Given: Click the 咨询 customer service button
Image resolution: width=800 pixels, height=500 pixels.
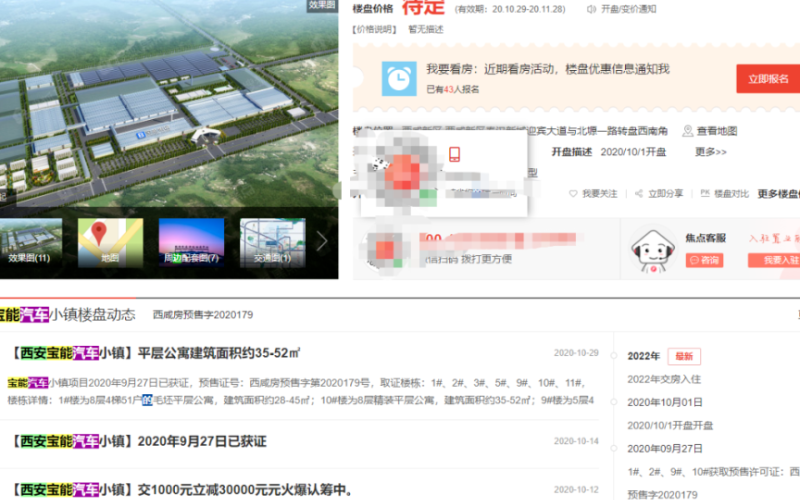Looking at the screenshot, I should pos(704,260).
